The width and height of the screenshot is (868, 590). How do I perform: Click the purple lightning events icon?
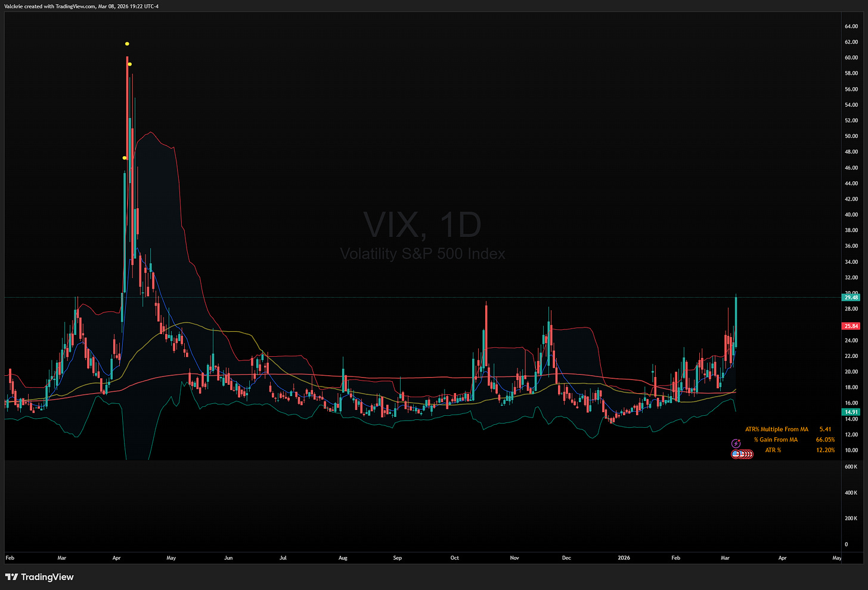point(736,443)
